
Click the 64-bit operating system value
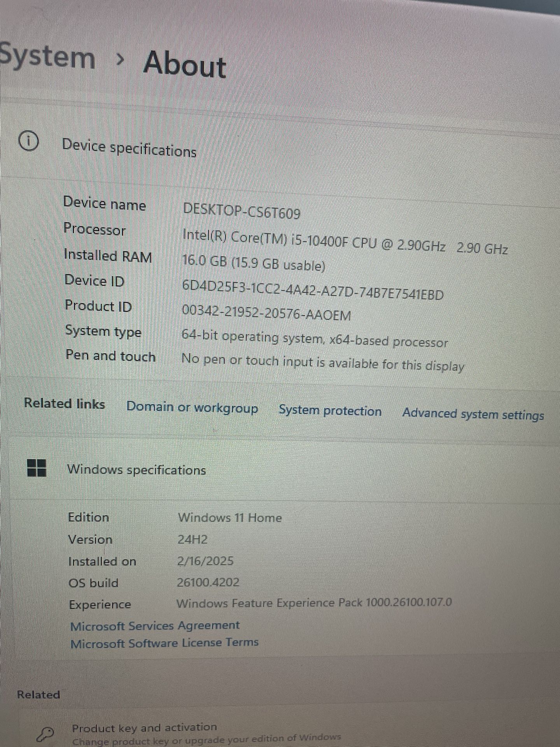click(315, 338)
